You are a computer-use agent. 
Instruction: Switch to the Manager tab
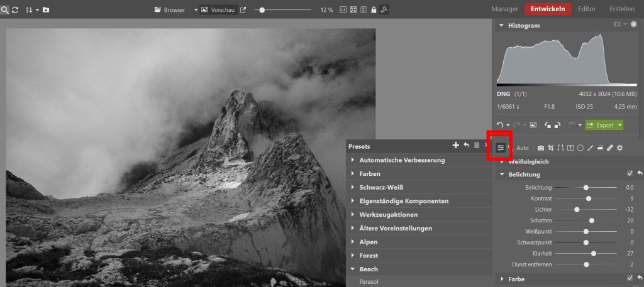[504, 9]
